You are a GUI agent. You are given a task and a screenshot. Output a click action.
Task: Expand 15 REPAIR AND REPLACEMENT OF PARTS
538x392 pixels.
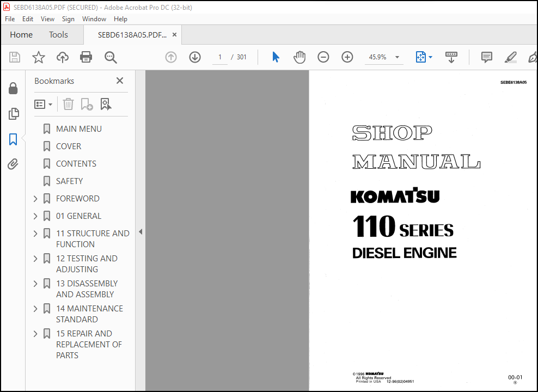[x=35, y=334]
